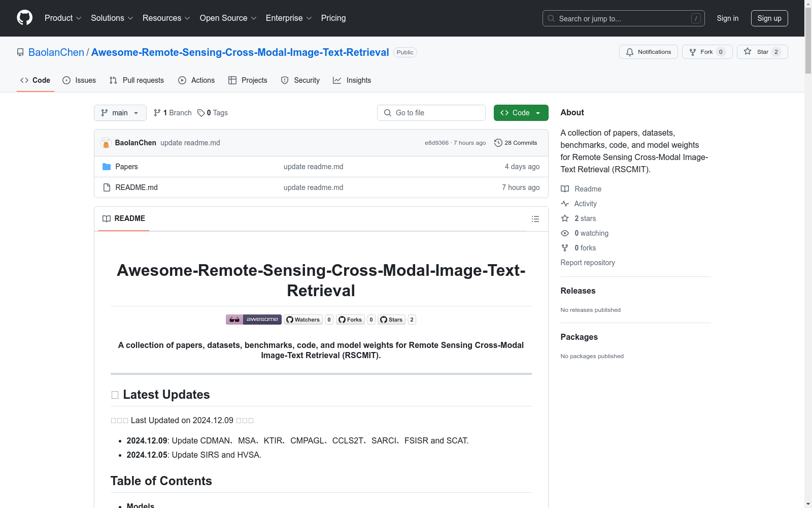Switch to the Insights tab
The width and height of the screenshot is (812, 508).
click(x=352, y=80)
